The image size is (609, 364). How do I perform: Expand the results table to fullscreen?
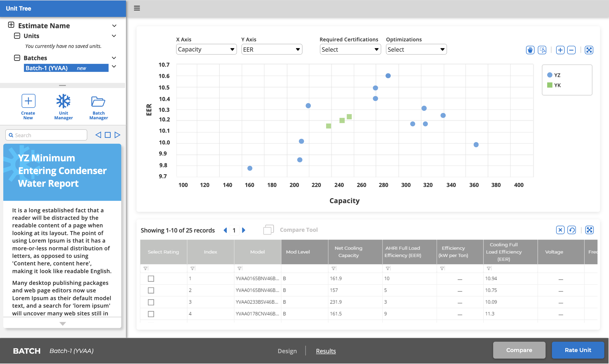click(589, 230)
